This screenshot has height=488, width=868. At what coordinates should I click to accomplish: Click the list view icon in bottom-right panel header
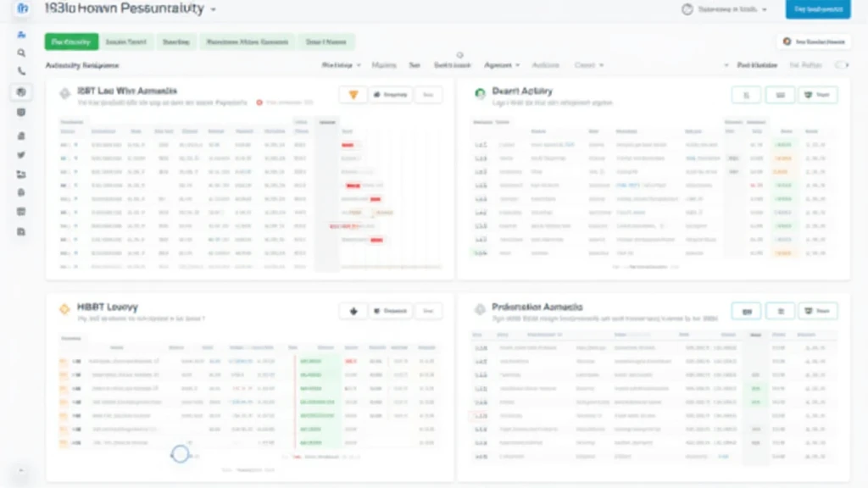[x=780, y=311]
